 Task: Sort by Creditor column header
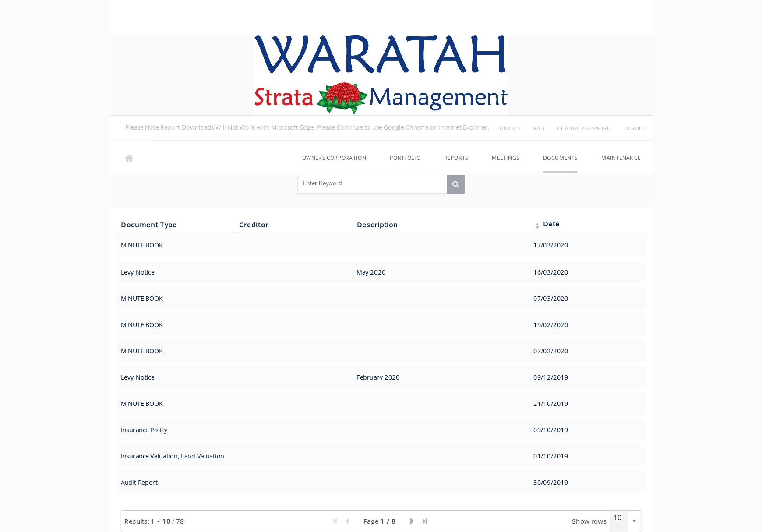[x=254, y=225]
